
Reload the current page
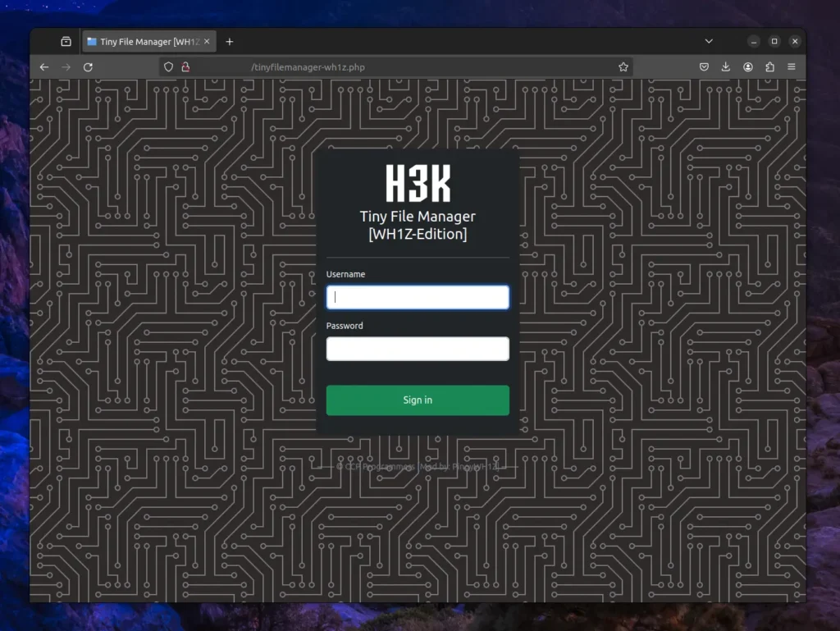[x=88, y=67]
